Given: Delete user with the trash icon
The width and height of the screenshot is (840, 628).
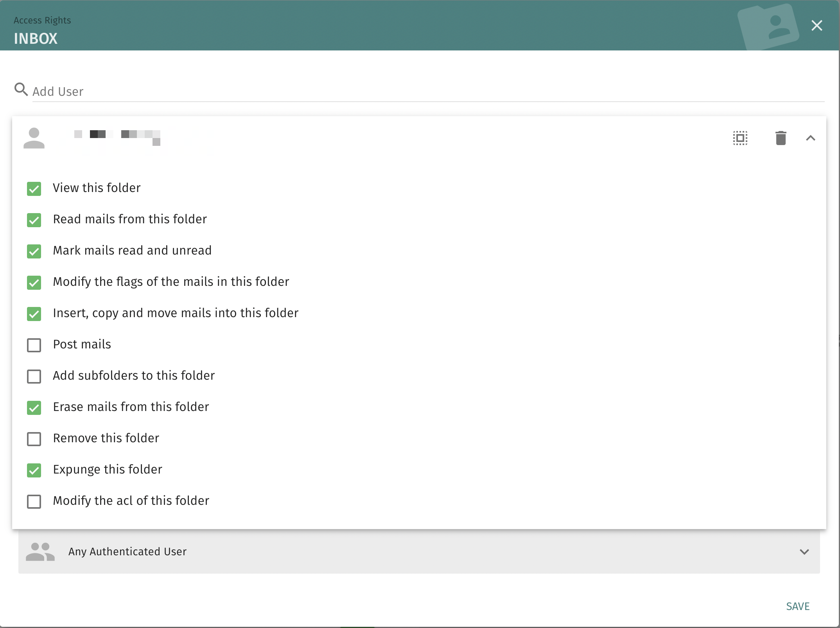Looking at the screenshot, I should tap(781, 138).
